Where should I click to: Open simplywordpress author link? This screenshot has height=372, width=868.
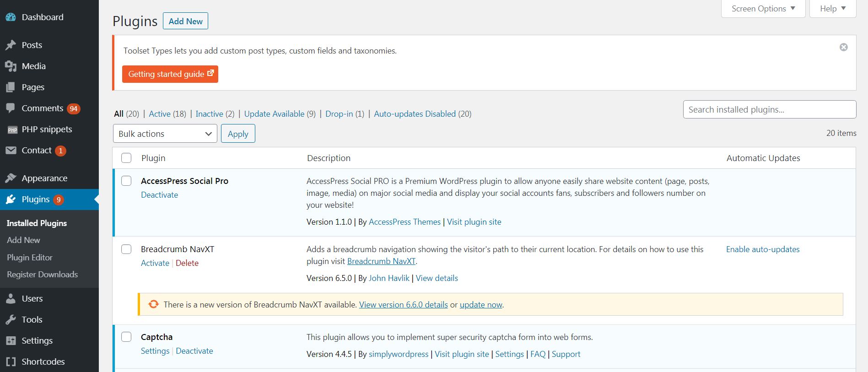coord(399,354)
